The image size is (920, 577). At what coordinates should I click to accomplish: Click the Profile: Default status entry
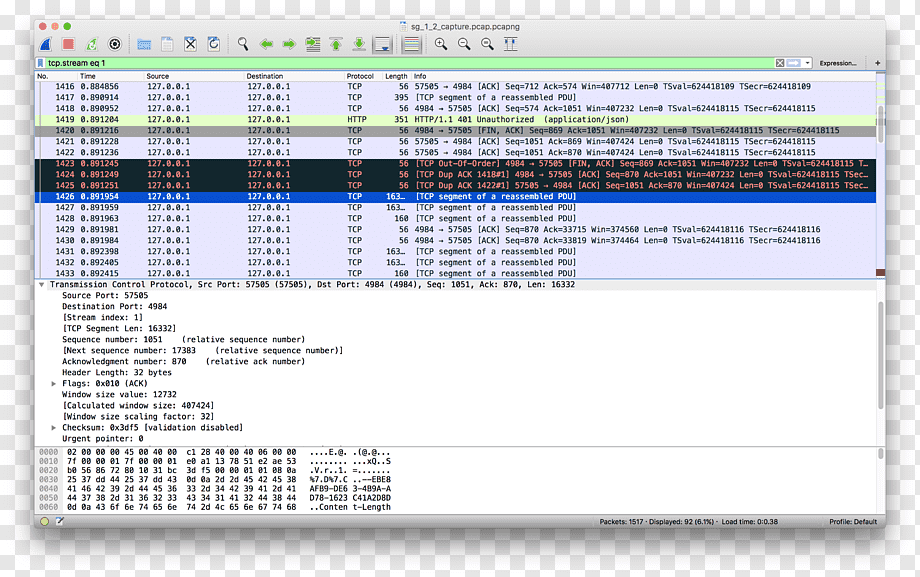[853, 522]
